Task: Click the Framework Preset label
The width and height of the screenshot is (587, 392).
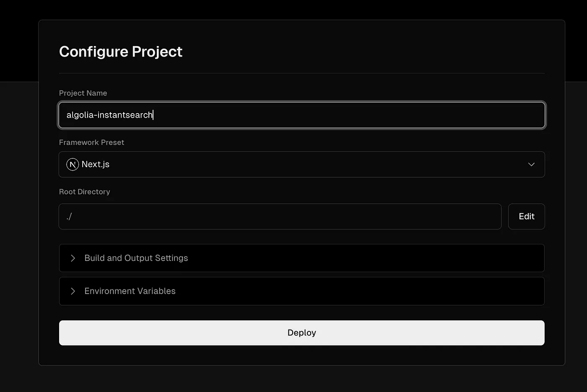Action: (x=91, y=142)
